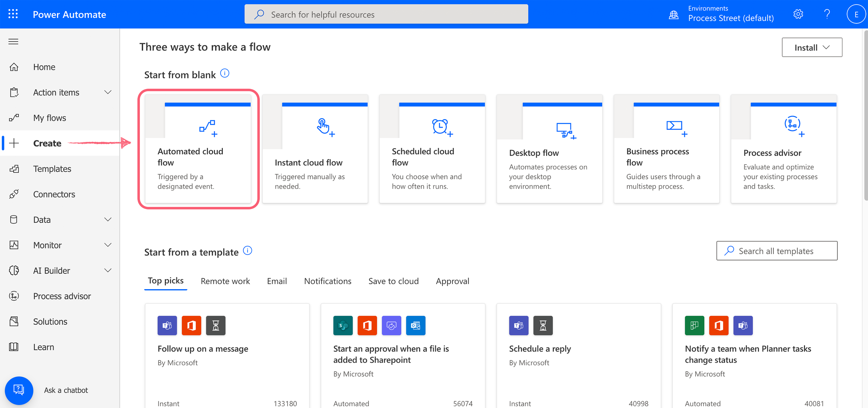This screenshot has height=408, width=868.
Task: Switch to the Notifications tab
Action: click(x=328, y=281)
